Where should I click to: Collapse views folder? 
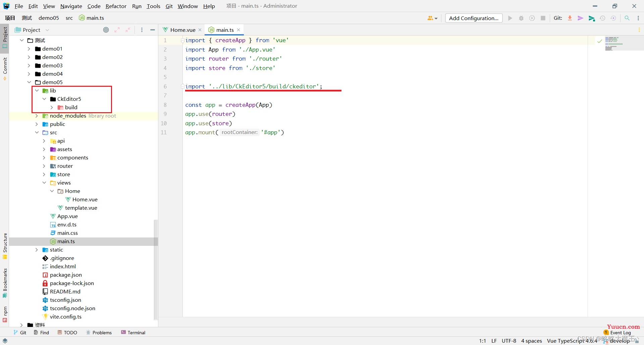point(44,183)
